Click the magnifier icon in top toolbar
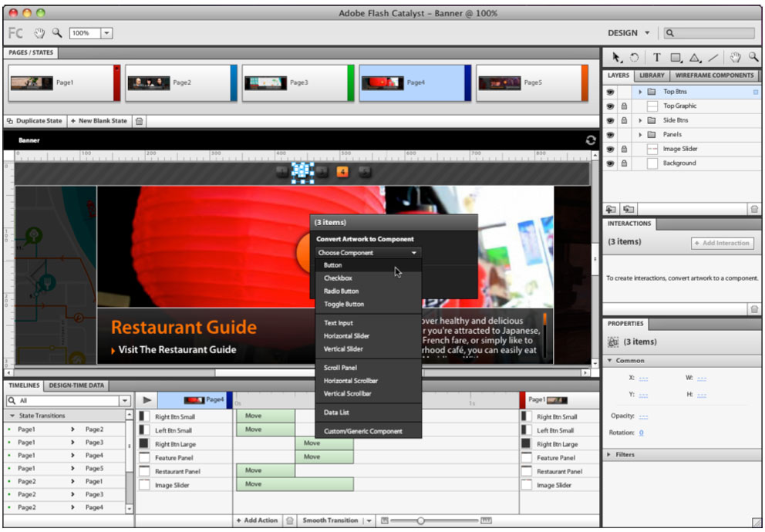Screen dimensions: 765x532 coord(57,32)
